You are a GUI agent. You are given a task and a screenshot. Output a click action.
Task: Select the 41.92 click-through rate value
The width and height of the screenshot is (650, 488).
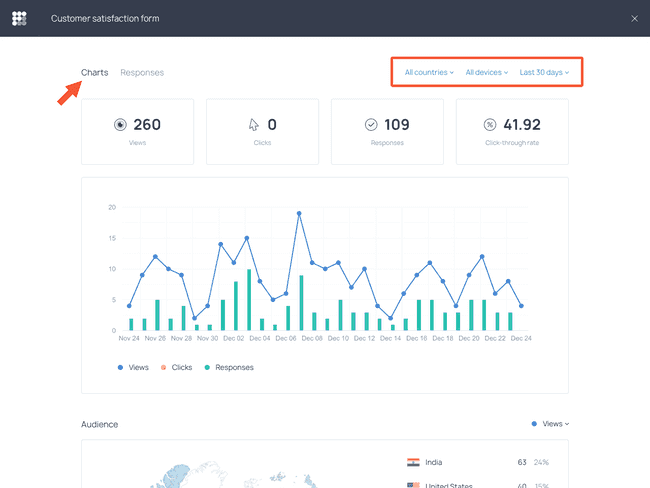[x=522, y=124]
